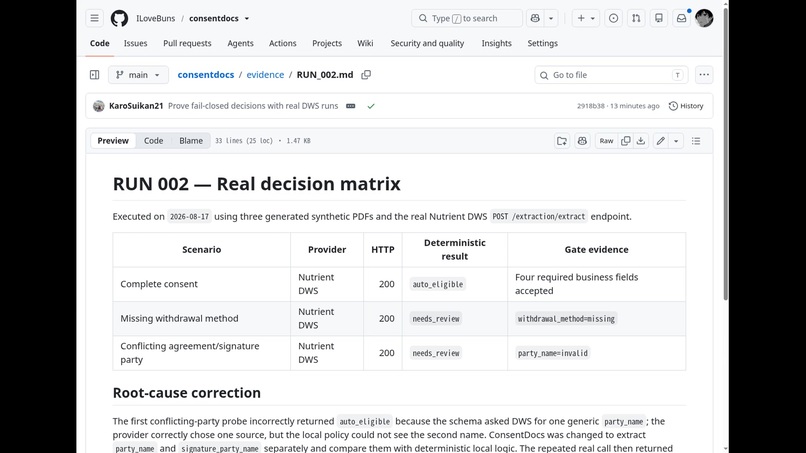Focus the Type / to search field
806x453 pixels.
click(x=467, y=19)
